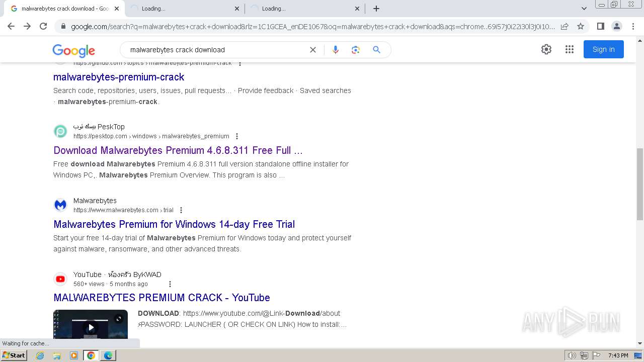Viewport: 644px width, 362px height.
Task: Open the volume control in tray
Action: coord(572,355)
